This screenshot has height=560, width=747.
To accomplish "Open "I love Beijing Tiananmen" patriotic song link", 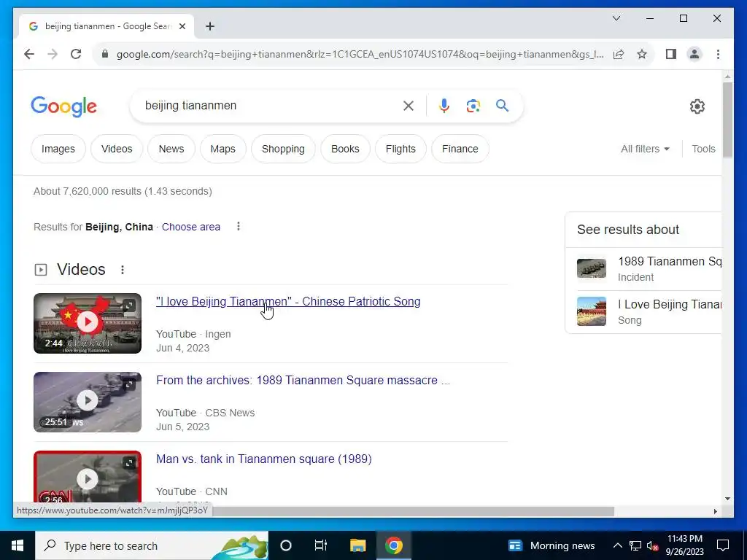I will [288, 301].
